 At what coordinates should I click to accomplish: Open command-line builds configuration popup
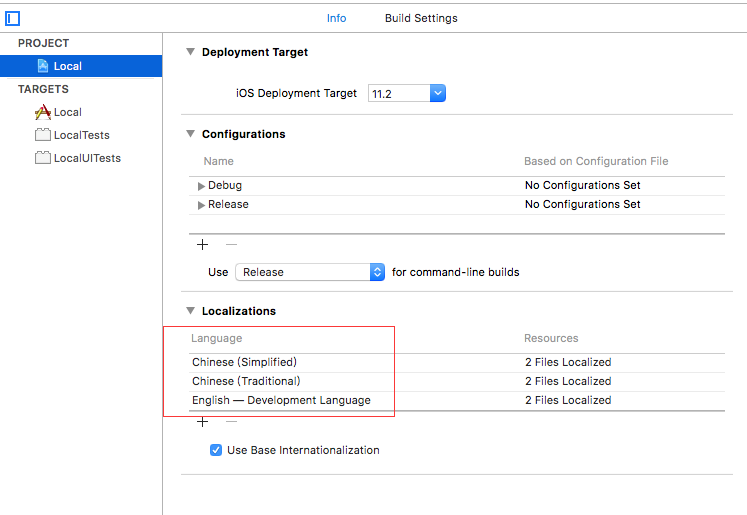310,272
